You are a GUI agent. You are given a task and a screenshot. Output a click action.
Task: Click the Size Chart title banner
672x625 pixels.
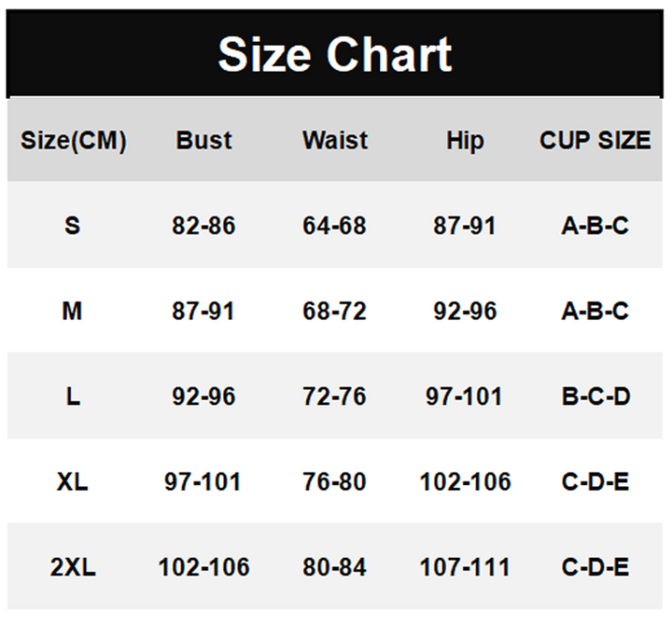click(x=335, y=54)
